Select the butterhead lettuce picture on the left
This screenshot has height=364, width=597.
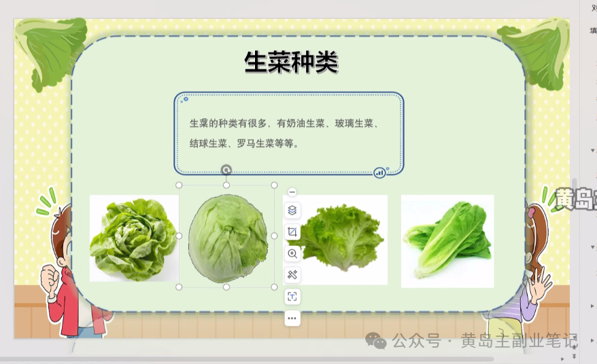tap(133, 238)
